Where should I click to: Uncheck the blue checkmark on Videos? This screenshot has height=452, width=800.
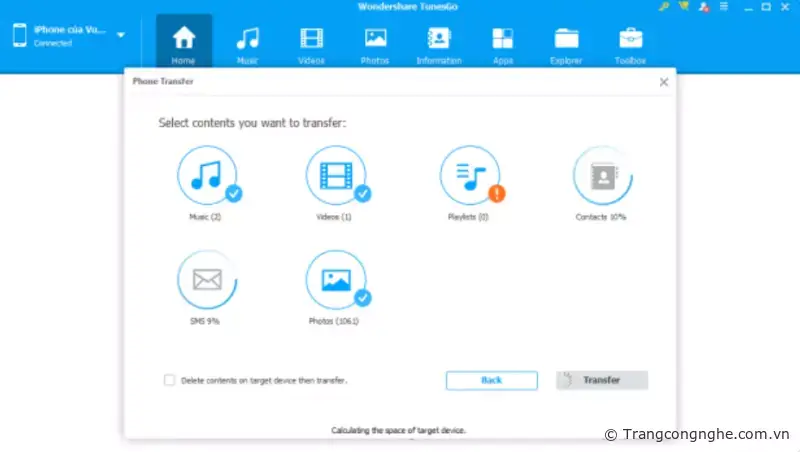click(362, 194)
